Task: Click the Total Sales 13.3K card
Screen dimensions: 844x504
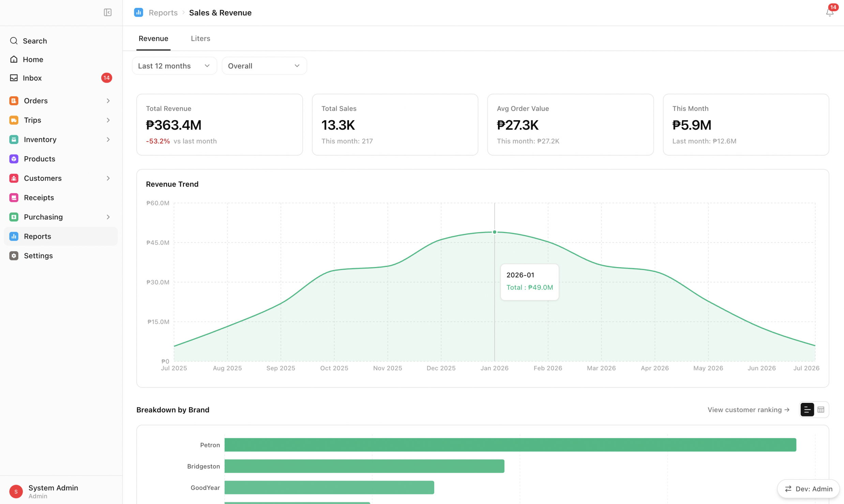Action: coord(395,125)
